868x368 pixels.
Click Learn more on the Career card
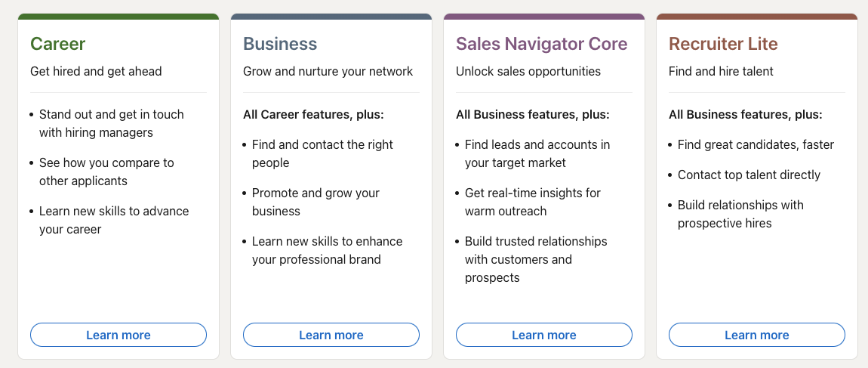[x=119, y=335]
